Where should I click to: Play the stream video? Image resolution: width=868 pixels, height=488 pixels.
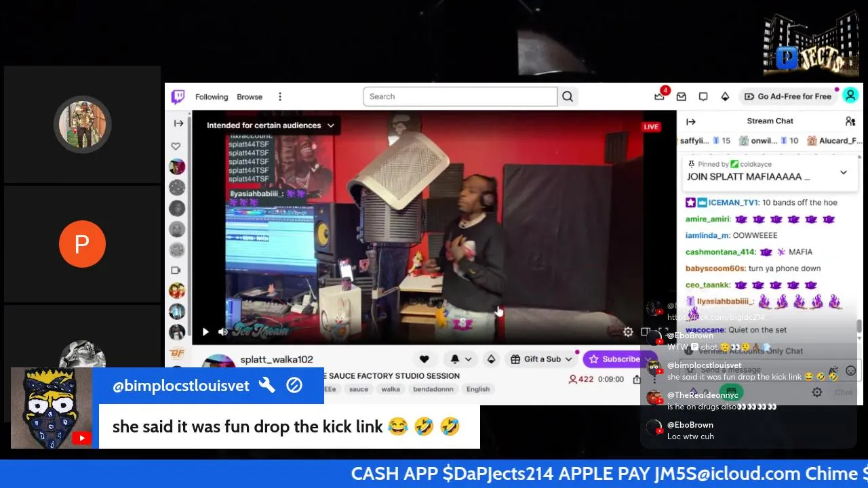click(x=205, y=332)
